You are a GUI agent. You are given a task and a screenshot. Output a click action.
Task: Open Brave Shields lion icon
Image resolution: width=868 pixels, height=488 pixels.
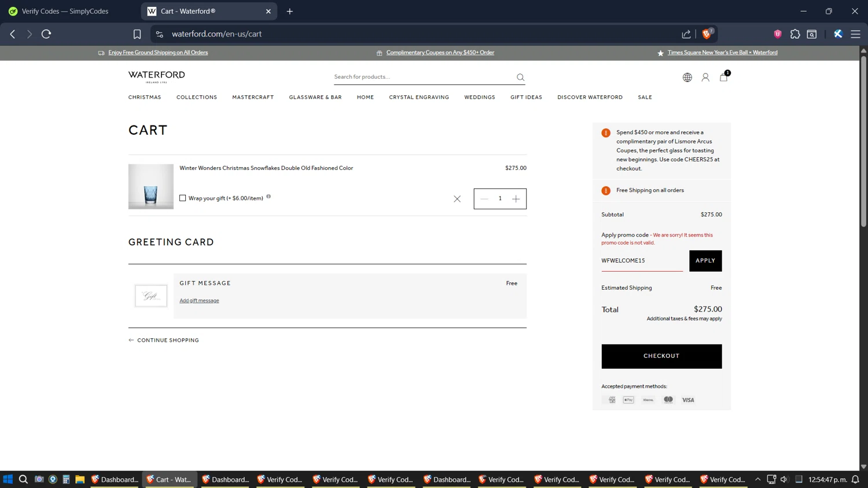tap(707, 34)
